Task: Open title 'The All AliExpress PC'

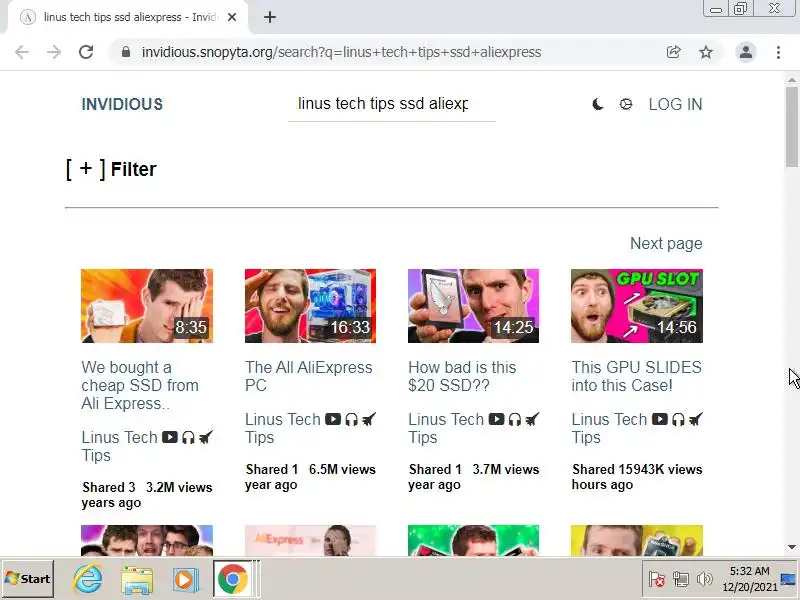Action: click(x=309, y=376)
